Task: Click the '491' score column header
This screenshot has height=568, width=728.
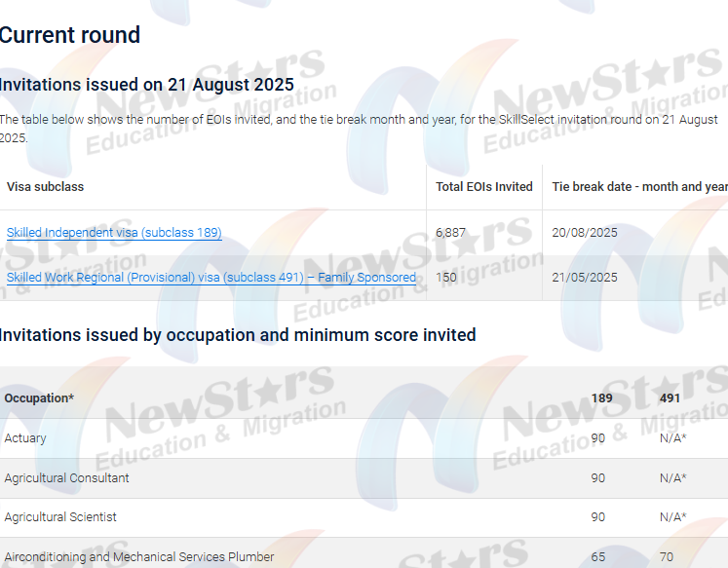Action: (x=670, y=398)
